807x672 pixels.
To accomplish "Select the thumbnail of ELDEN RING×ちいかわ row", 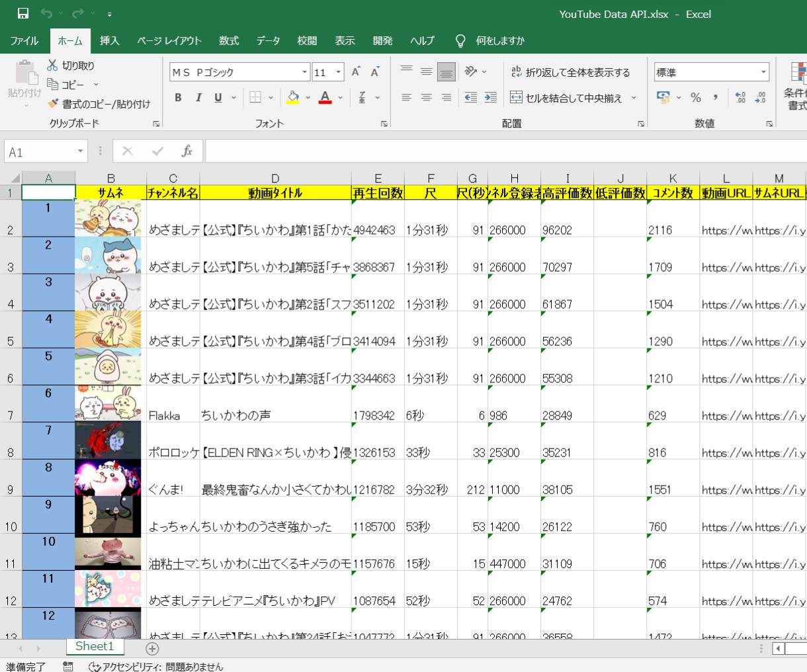I will tap(108, 441).
